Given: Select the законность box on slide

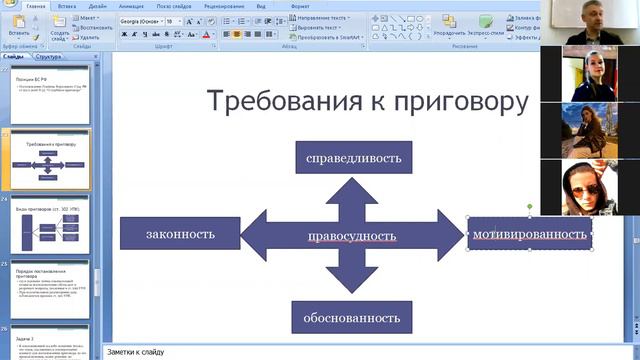Looking at the screenshot, I should 180,233.
